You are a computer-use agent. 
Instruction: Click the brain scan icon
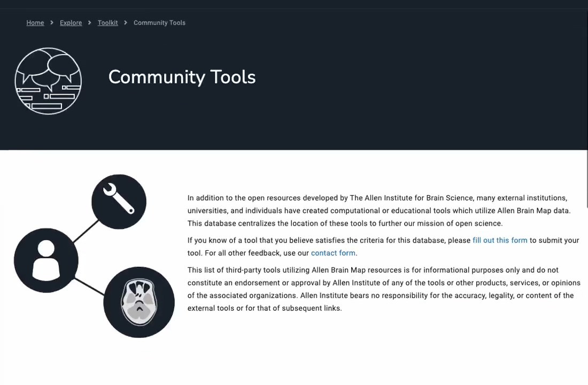[x=139, y=302]
